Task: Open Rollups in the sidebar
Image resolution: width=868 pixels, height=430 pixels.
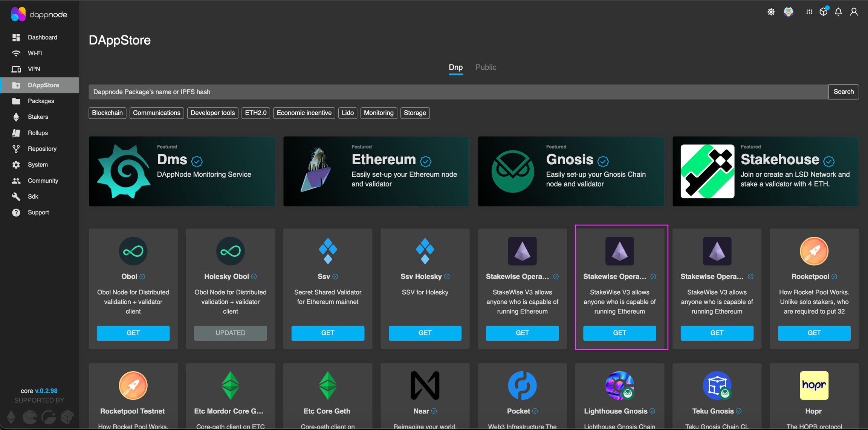Action: coord(38,133)
